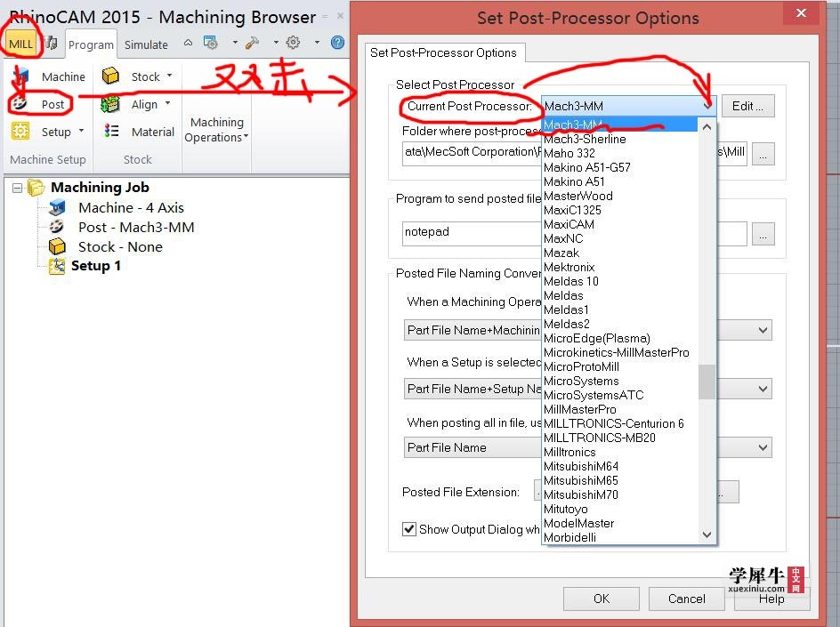Select ModelMaster in the list

click(620, 523)
